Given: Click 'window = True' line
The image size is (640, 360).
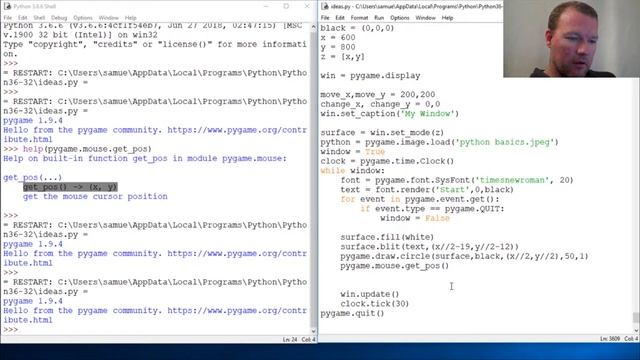Looking at the screenshot, I should click(x=353, y=151).
